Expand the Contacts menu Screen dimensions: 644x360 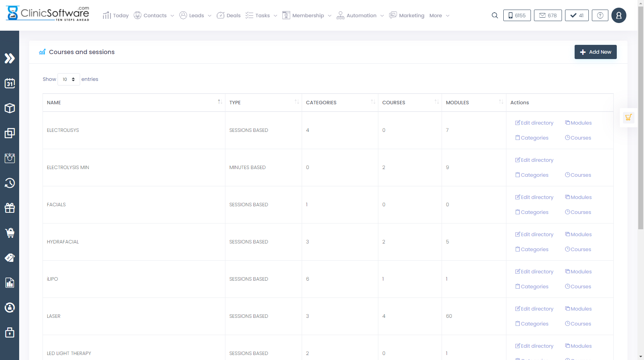point(154,15)
